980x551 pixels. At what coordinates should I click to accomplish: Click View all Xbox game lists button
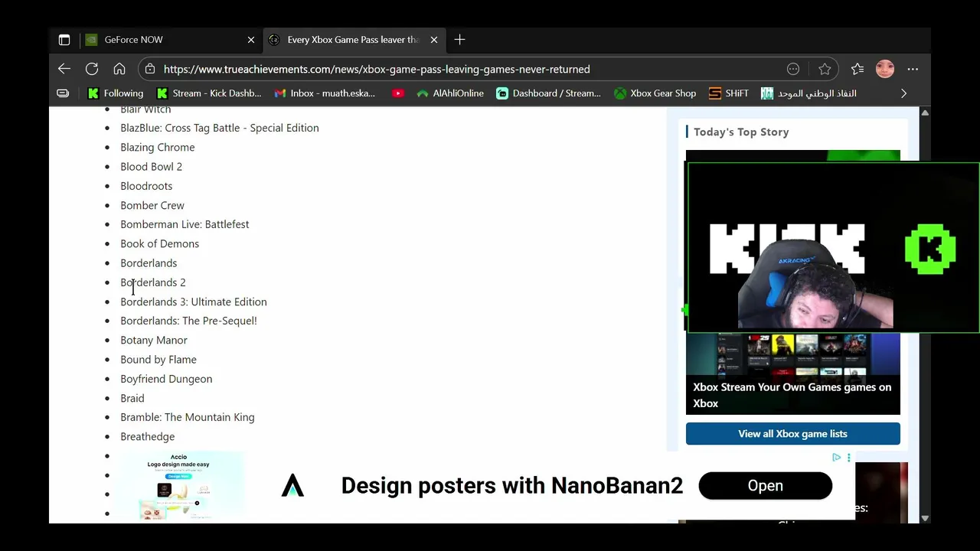(793, 434)
